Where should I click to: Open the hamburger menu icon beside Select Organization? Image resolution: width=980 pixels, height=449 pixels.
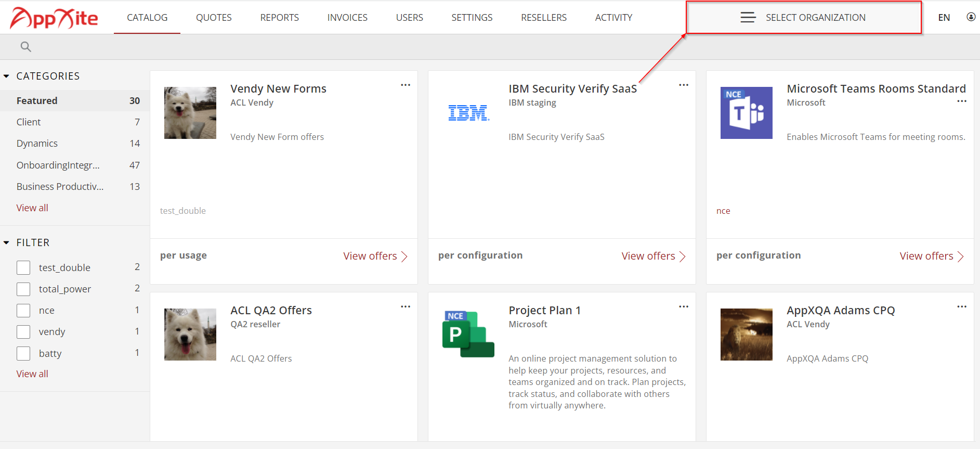(x=748, y=18)
